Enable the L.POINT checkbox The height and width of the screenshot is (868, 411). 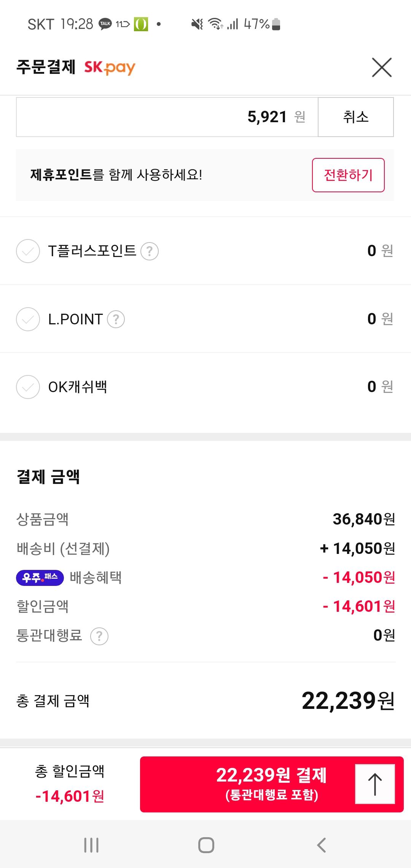click(x=28, y=319)
